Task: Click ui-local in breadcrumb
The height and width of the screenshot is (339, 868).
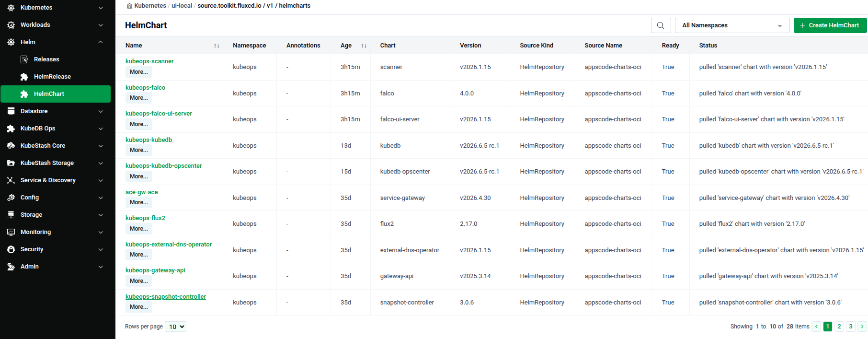Action: coord(182,6)
